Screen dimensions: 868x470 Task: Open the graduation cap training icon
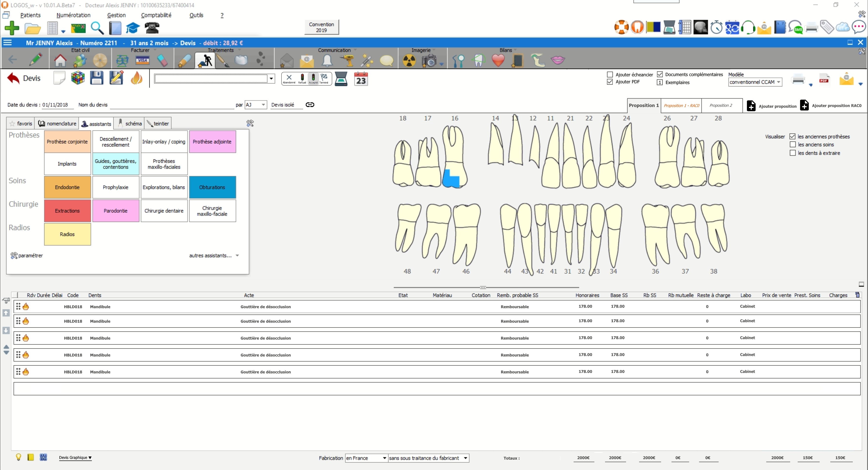(133, 28)
